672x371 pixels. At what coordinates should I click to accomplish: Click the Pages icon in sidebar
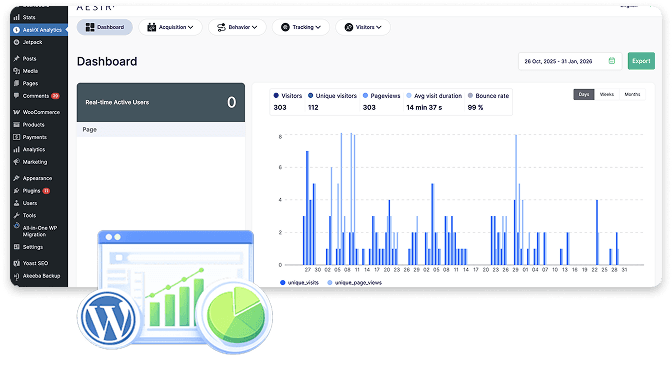[x=16, y=83]
